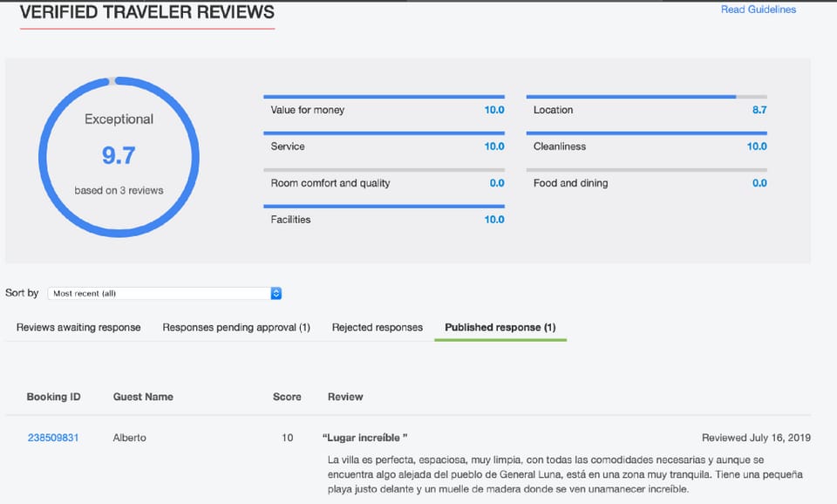Click the review title Lugar increíble
The image size is (837, 504).
click(x=365, y=438)
